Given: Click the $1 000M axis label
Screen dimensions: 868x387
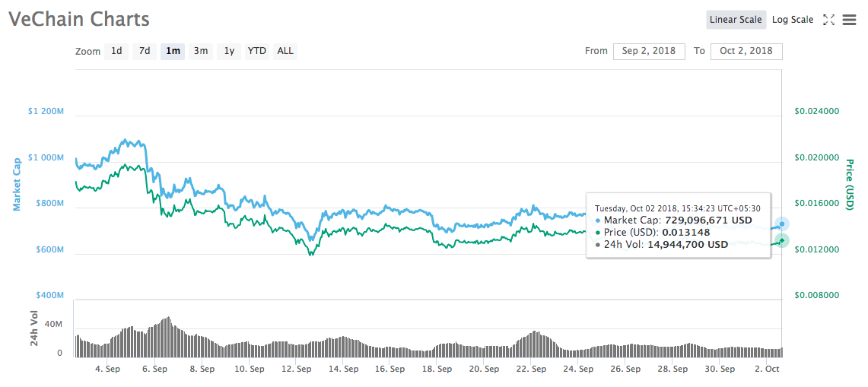Looking at the screenshot, I should point(46,158).
